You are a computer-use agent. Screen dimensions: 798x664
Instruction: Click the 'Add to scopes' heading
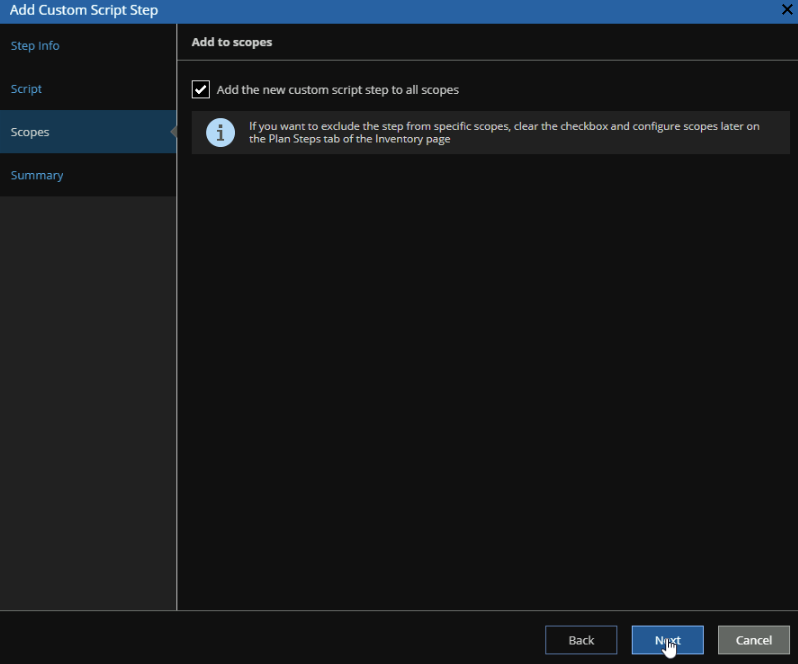coord(232,42)
